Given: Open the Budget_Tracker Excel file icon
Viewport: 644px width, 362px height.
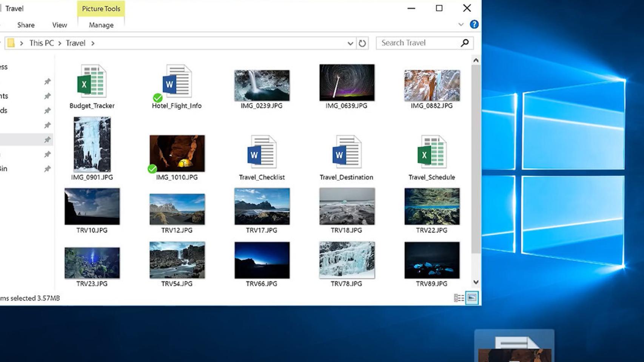Looking at the screenshot, I should 92,81.
